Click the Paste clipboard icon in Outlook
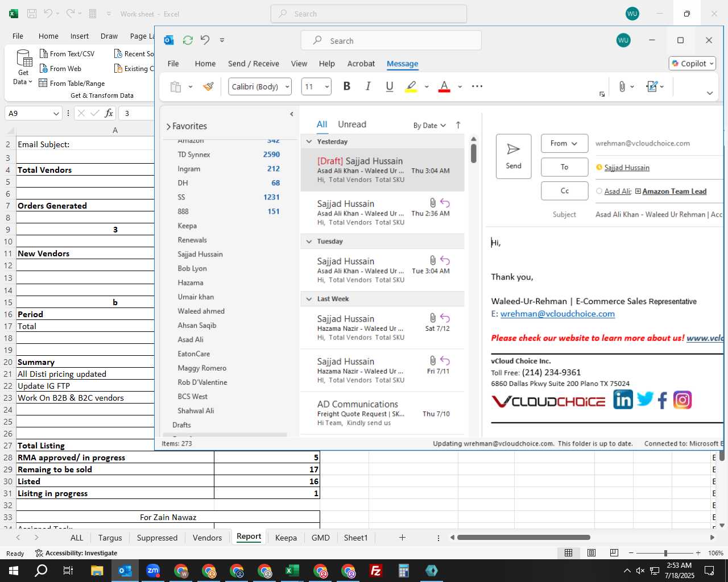This screenshot has width=728, height=582. (x=176, y=86)
